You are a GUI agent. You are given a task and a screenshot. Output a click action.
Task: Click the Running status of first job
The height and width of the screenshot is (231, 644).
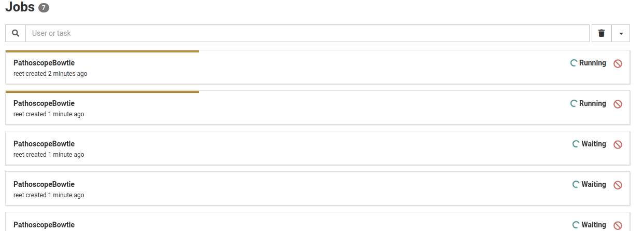tap(592, 63)
